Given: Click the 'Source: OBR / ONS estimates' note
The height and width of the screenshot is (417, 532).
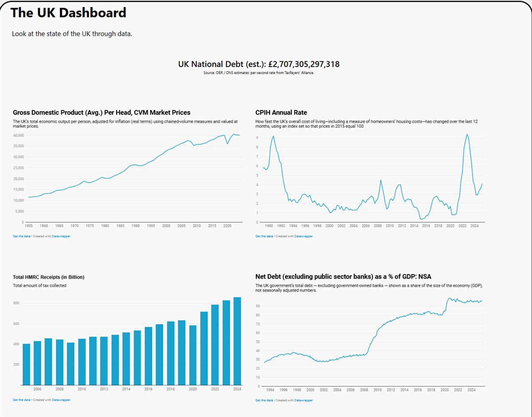Looking at the screenshot, I should [x=259, y=73].
